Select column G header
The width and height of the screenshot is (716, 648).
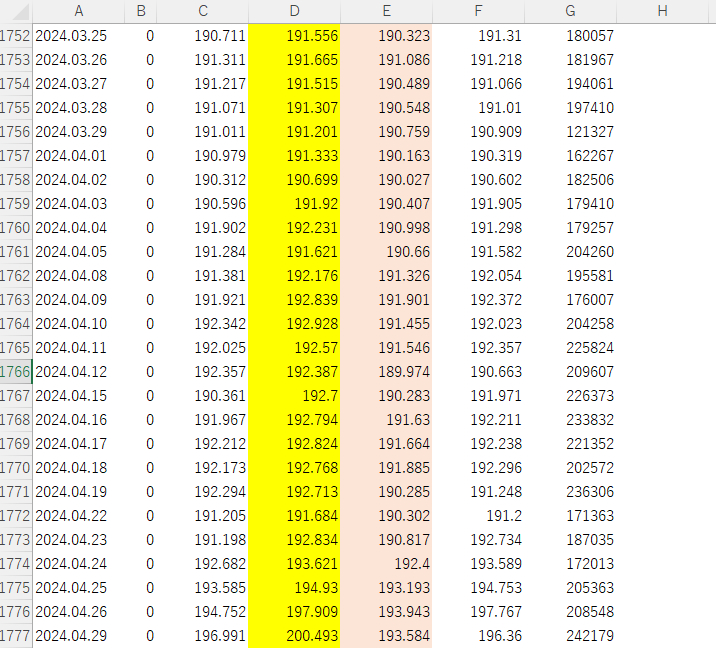[x=570, y=11]
